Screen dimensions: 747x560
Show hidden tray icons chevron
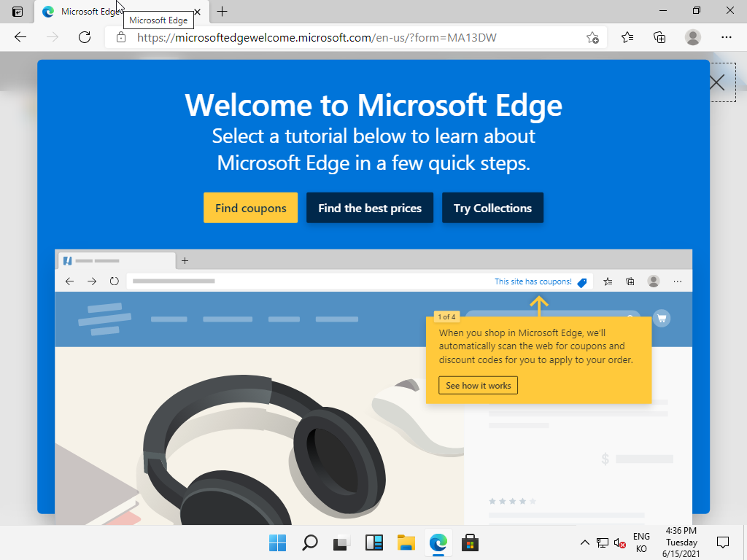tap(584, 542)
